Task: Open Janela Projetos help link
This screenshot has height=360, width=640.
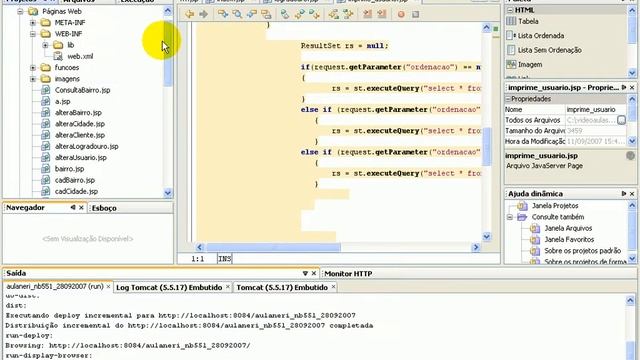Action: (x=555, y=206)
